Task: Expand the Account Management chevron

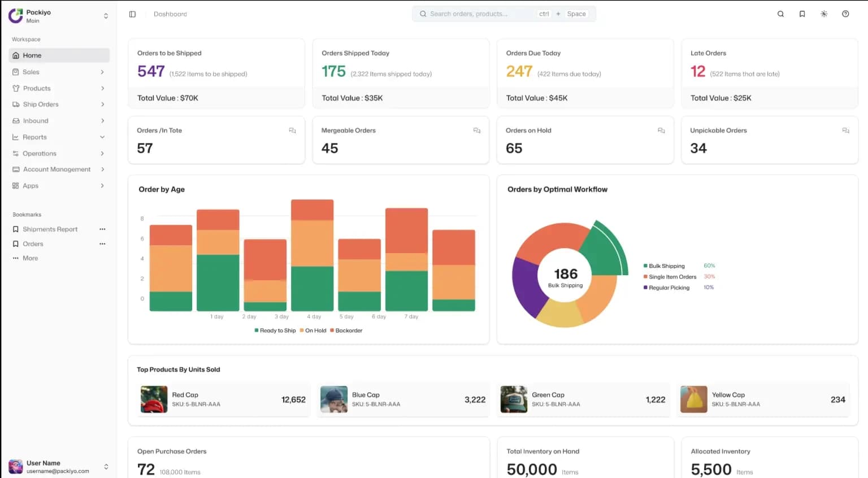Action: tap(102, 170)
